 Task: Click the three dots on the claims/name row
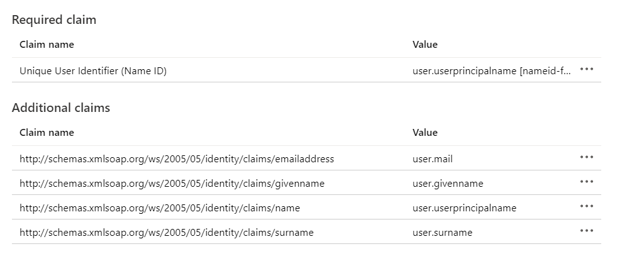point(586,206)
